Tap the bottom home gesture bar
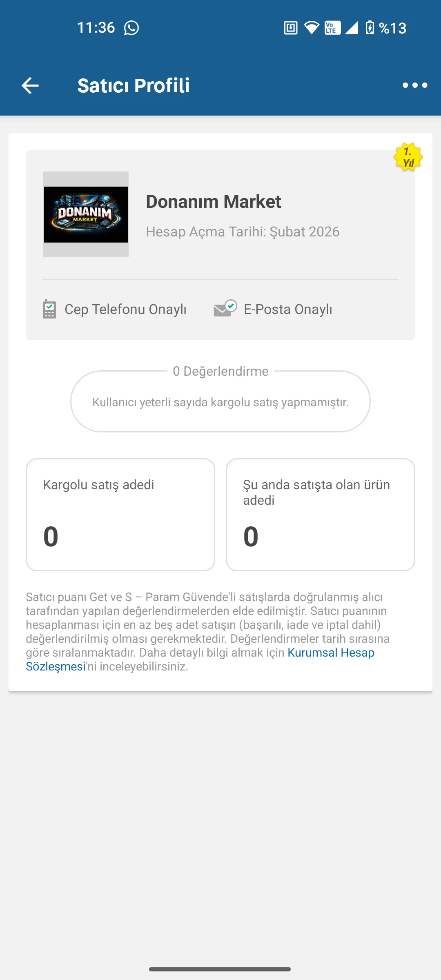Screen dimensions: 441x980 220,969
